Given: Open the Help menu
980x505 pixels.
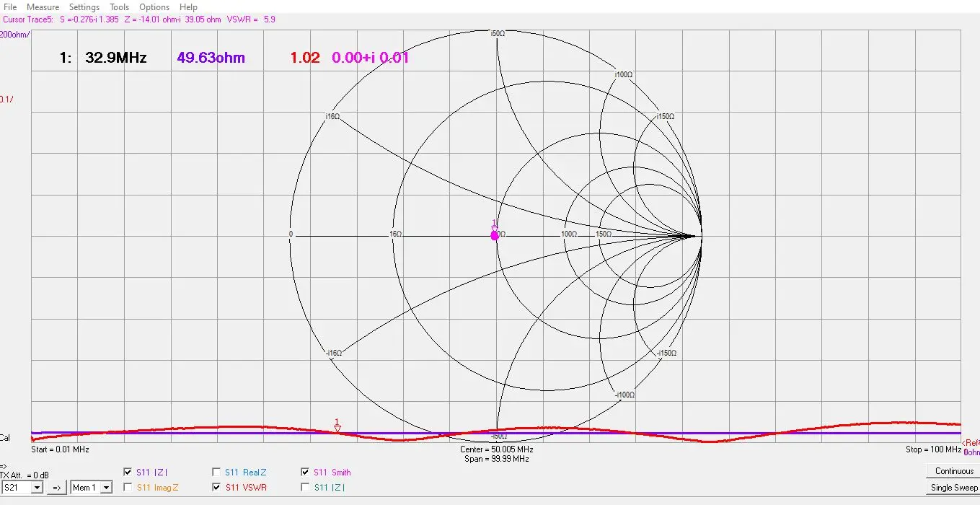Looking at the screenshot, I should point(188,7).
